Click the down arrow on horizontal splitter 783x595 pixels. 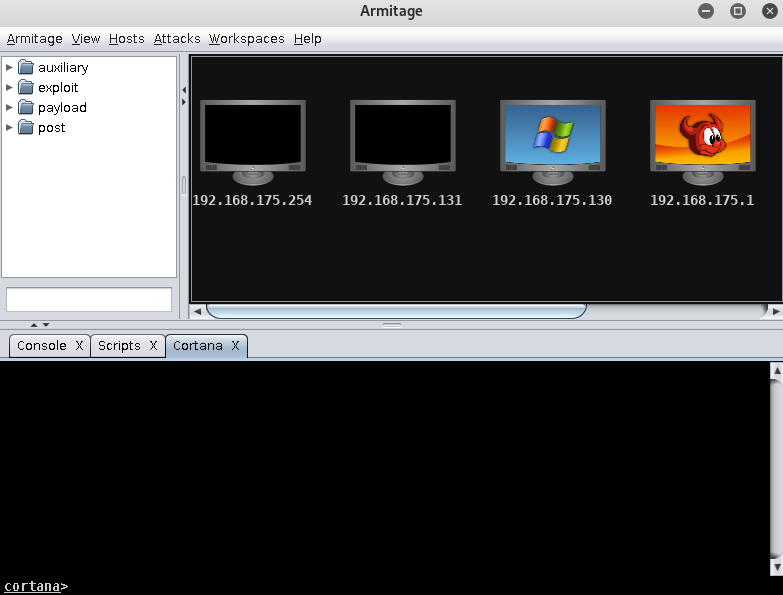pos(46,325)
